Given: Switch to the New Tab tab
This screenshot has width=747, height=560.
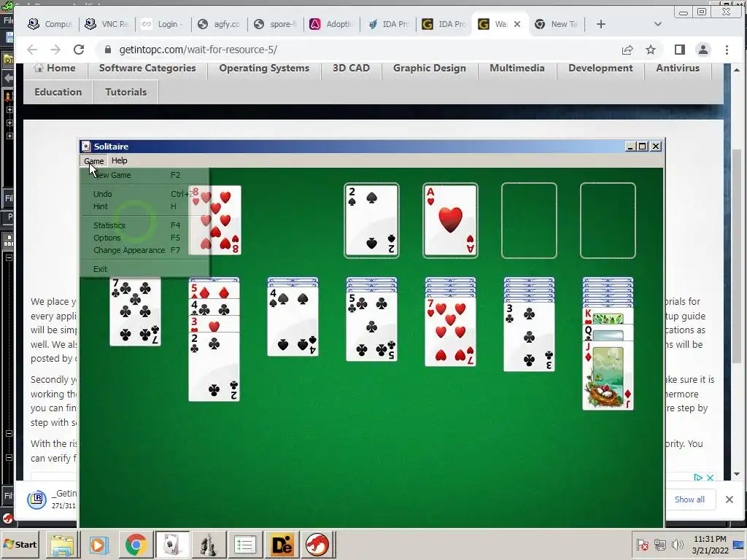Looking at the screenshot, I should pos(557,24).
